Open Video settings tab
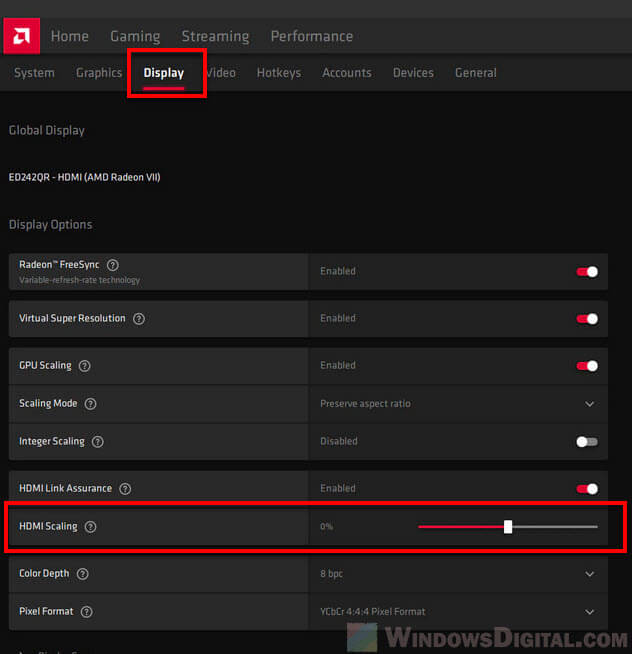Viewport: 632px width, 654px height. click(222, 73)
